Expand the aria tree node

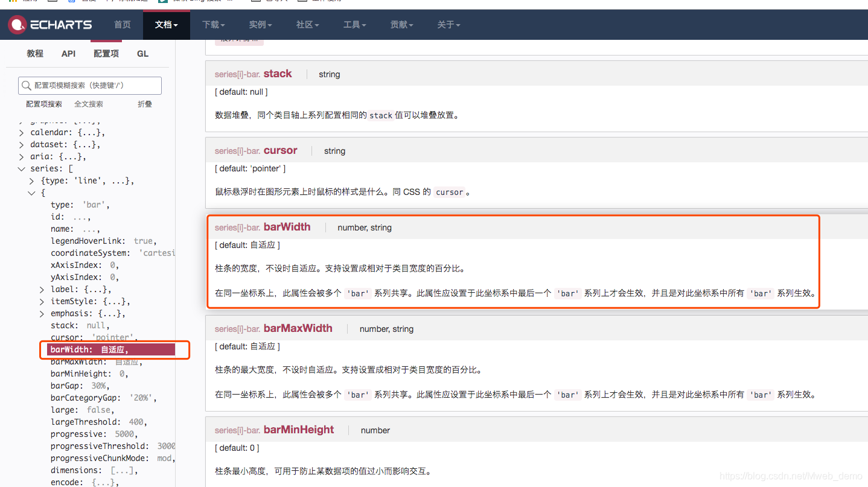coord(22,156)
